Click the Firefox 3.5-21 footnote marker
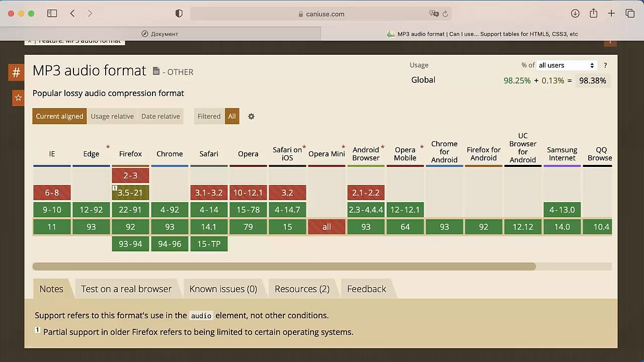 (115, 188)
